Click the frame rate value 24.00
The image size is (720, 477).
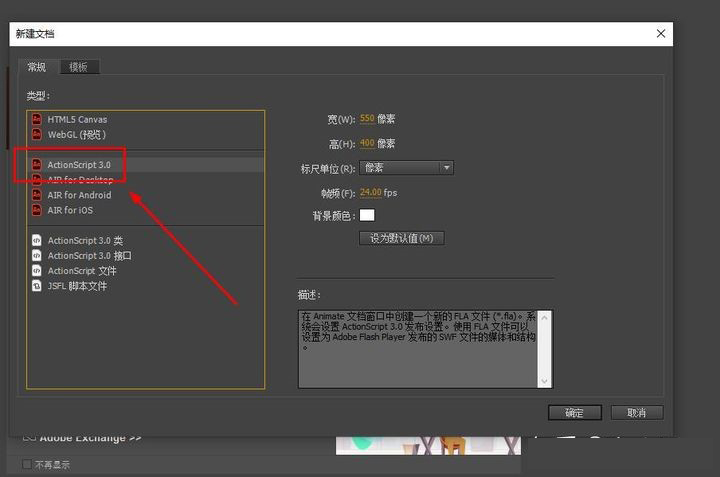pyautogui.click(x=371, y=192)
